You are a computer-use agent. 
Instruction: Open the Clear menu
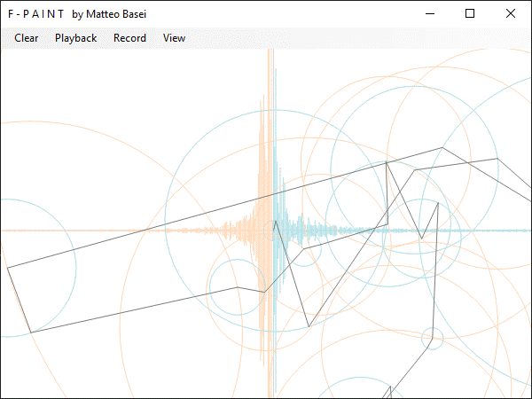[26, 38]
